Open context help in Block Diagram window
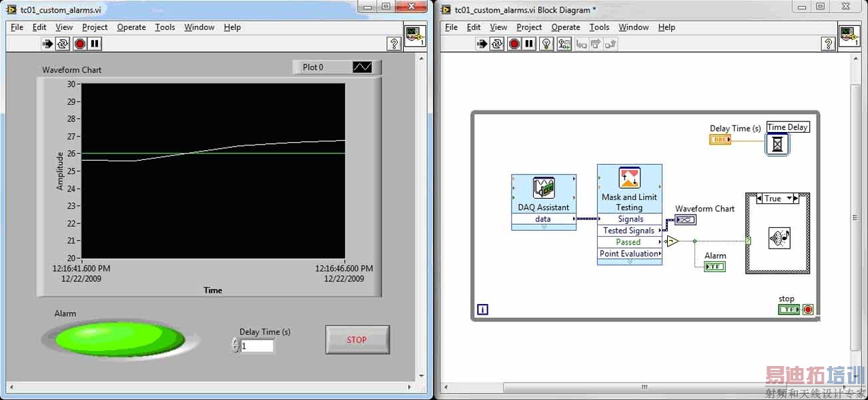 tap(828, 44)
